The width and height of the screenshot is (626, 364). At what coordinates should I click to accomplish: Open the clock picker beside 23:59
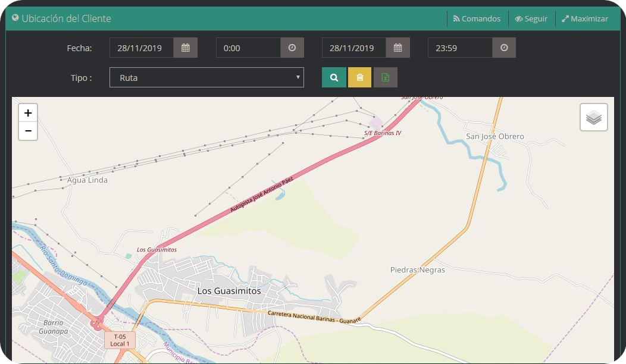click(503, 48)
